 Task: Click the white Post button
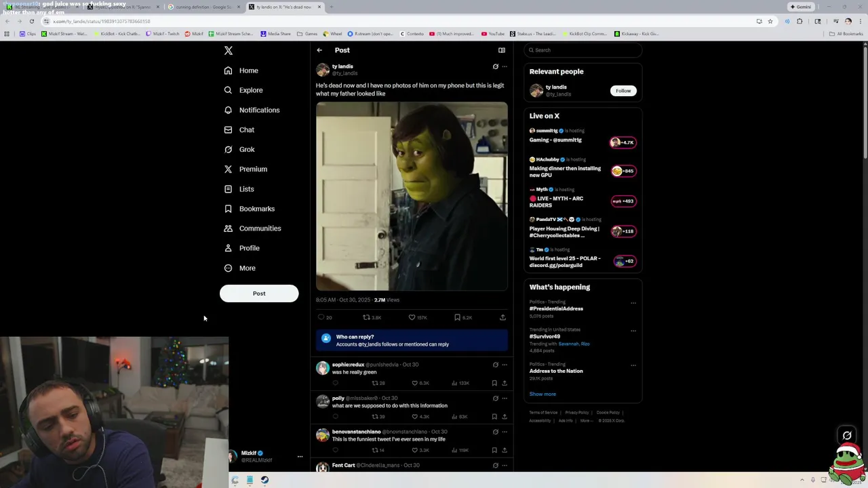[x=259, y=293]
